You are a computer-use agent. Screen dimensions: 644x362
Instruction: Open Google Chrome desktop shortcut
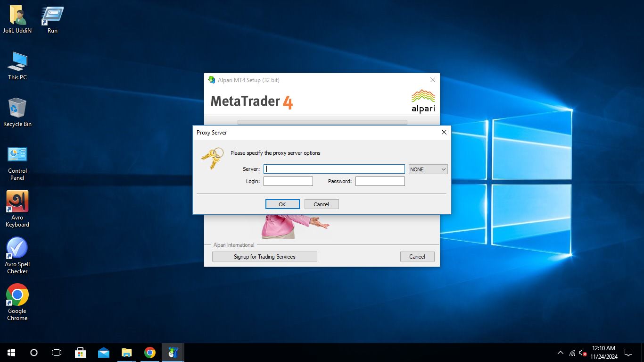coord(17,302)
